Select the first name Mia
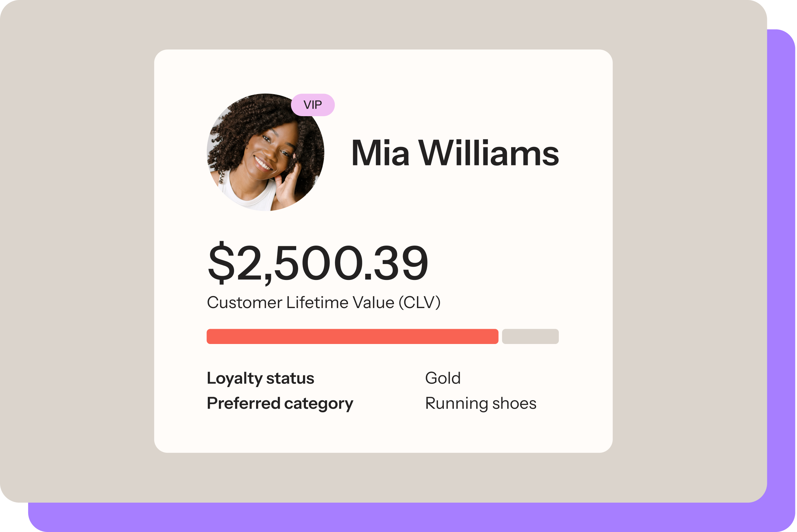797x532 pixels. (x=380, y=153)
